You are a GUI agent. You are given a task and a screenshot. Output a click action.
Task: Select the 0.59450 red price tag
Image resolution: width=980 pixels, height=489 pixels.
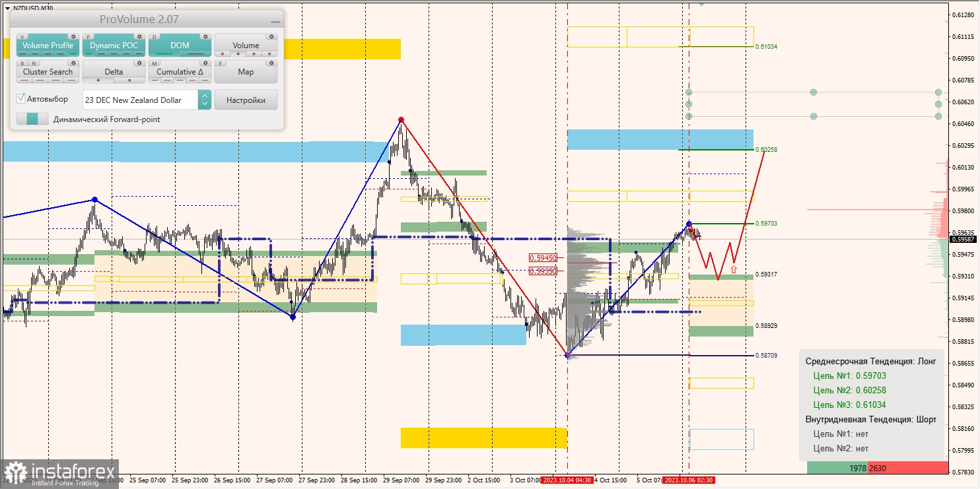(x=543, y=258)
